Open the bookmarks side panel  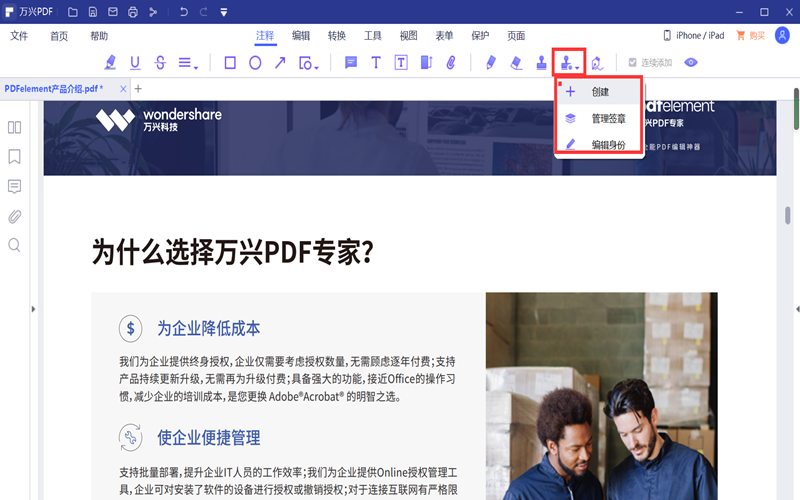(x=15, y=157)
